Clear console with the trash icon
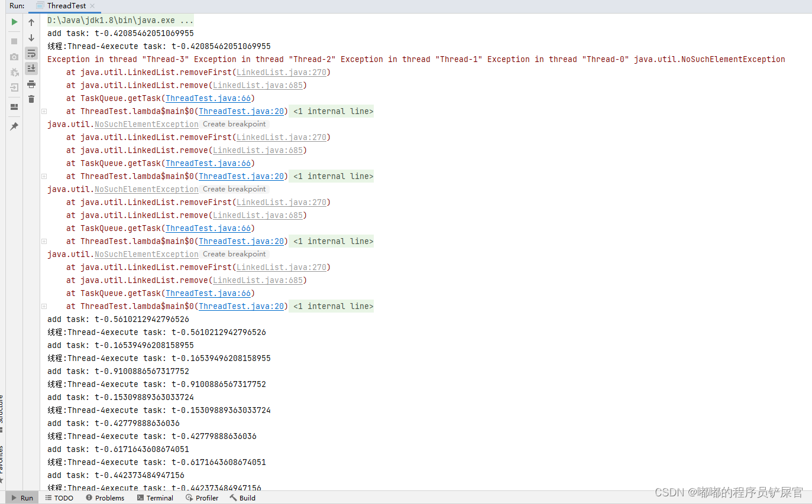 coord(31,99)
